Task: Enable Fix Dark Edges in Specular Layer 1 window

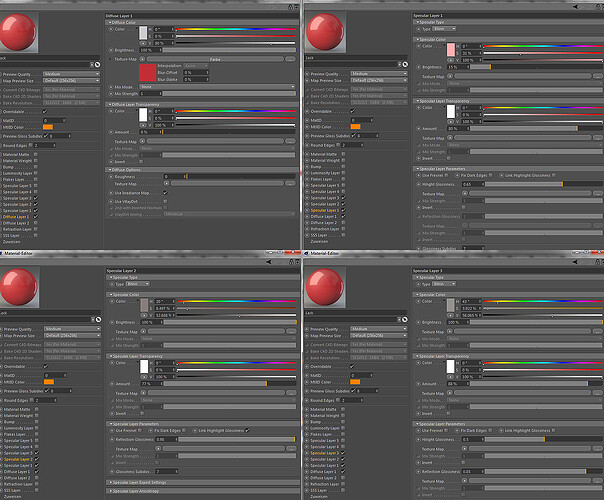Action: (490, 175)
